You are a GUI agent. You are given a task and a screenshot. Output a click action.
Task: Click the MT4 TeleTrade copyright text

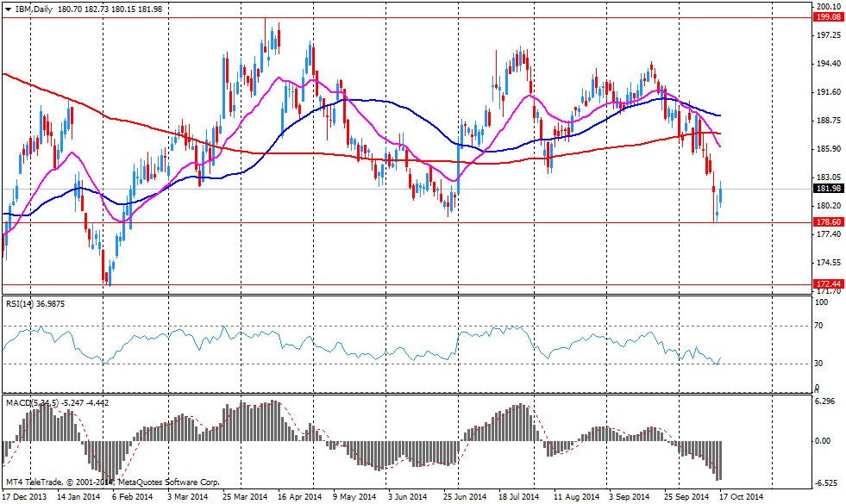[x=112, y=482]
